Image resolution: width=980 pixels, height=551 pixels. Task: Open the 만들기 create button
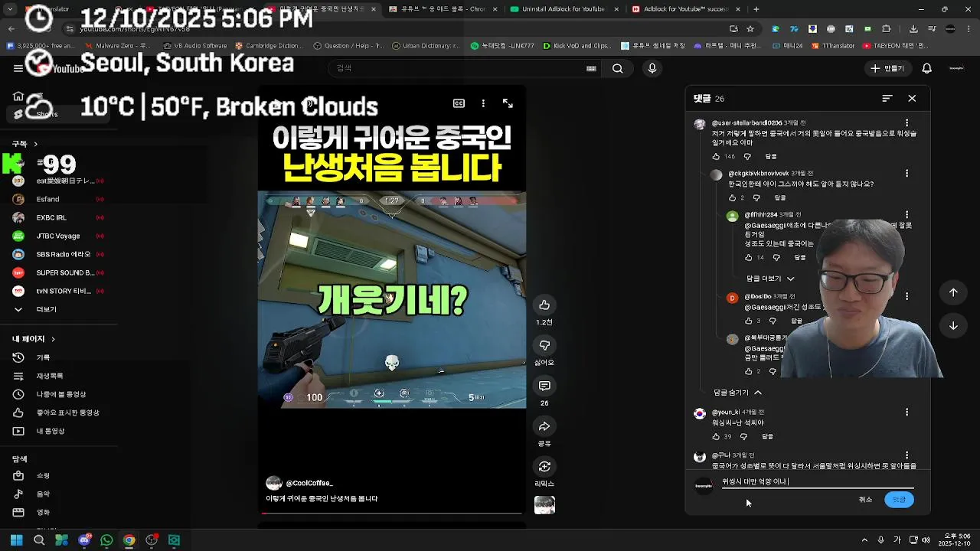[887, 69]
